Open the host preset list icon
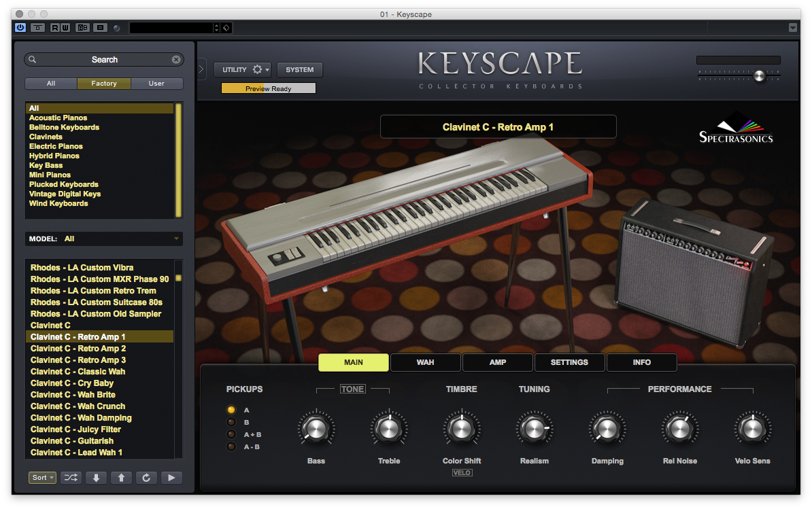812x509 pixels. (x=101, y=27)
